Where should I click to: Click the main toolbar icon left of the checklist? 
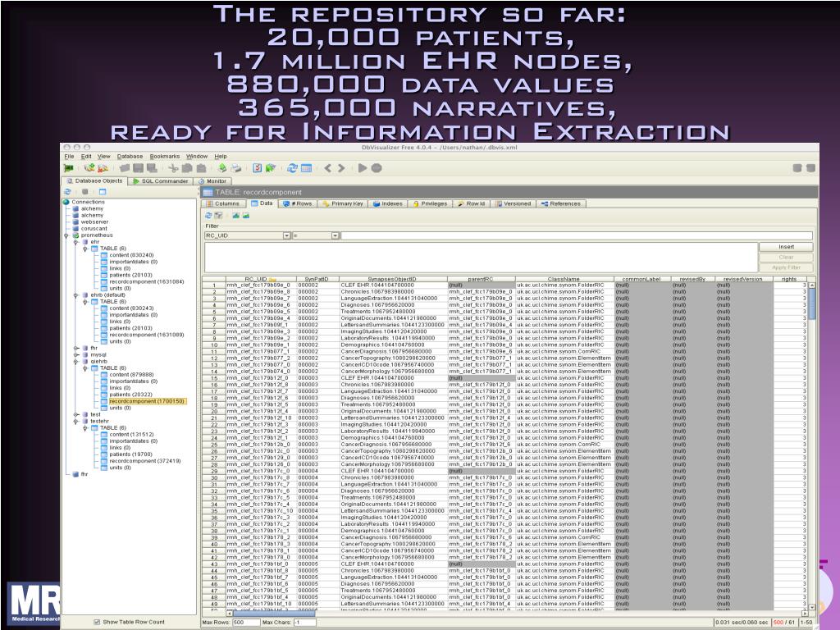click(235, 168)
